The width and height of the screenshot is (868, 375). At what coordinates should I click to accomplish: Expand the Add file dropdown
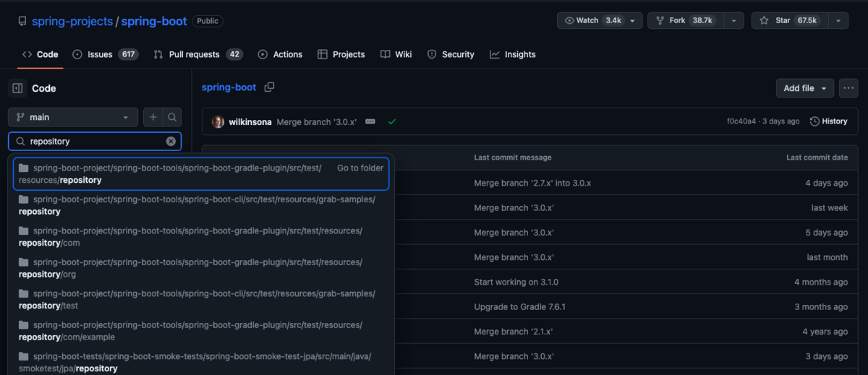pyautogui.click(x=805, y=88)
